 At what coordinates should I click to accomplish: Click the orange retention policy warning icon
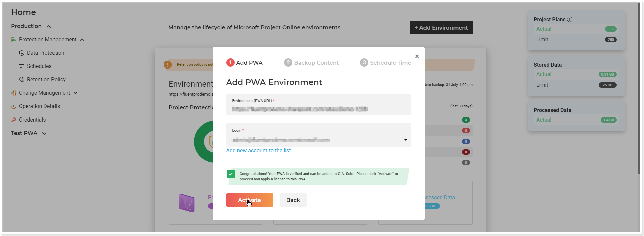click(168, 65)
